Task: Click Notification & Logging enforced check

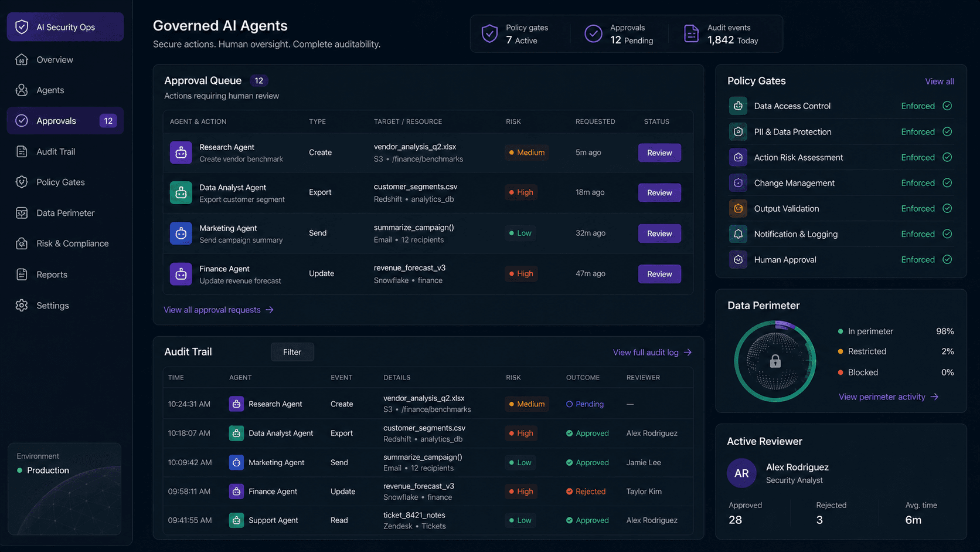Action: coord(947,234)
